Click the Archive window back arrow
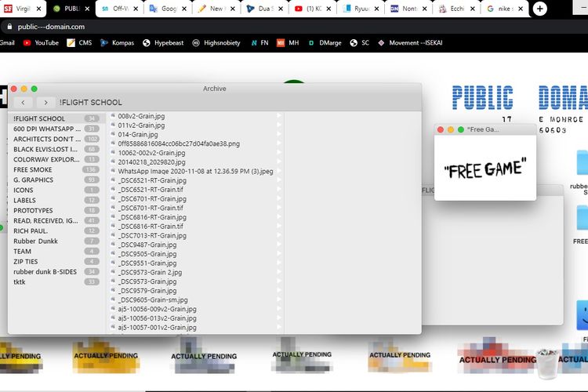Screen dimensions: 588x392 click(24, 102)
